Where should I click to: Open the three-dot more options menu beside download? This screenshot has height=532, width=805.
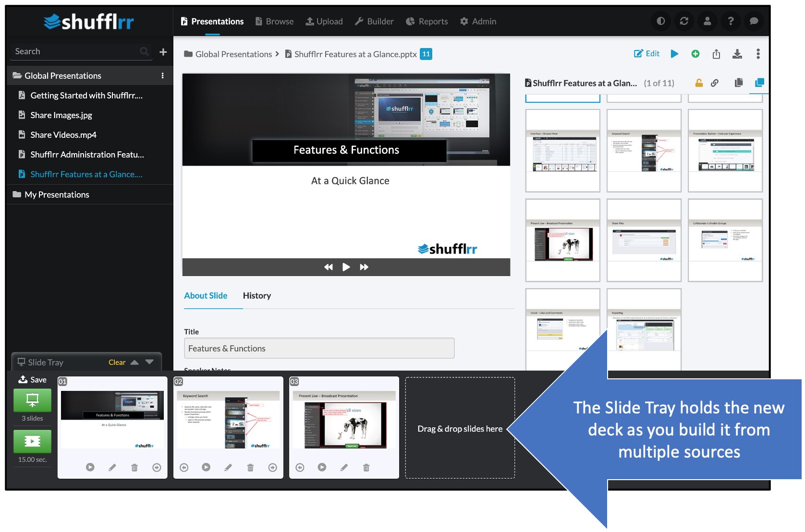tap(758, 54)
